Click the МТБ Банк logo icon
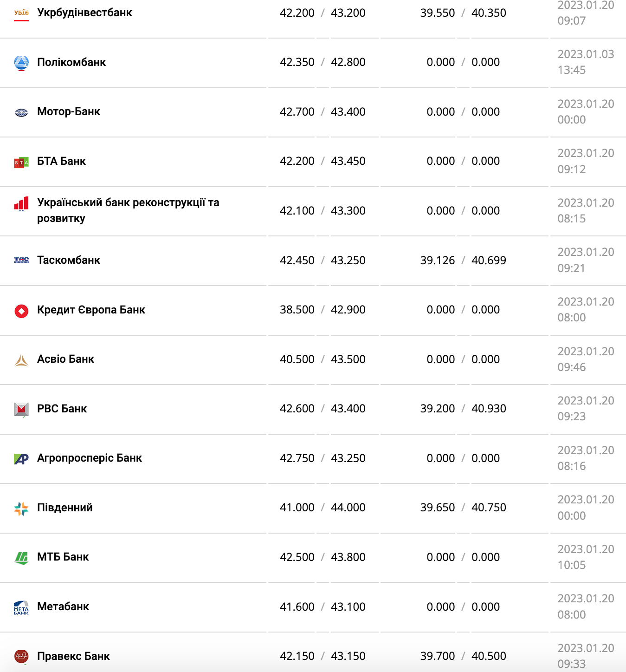The height and width of the screenshot is (672, 626). click(21, 558)
